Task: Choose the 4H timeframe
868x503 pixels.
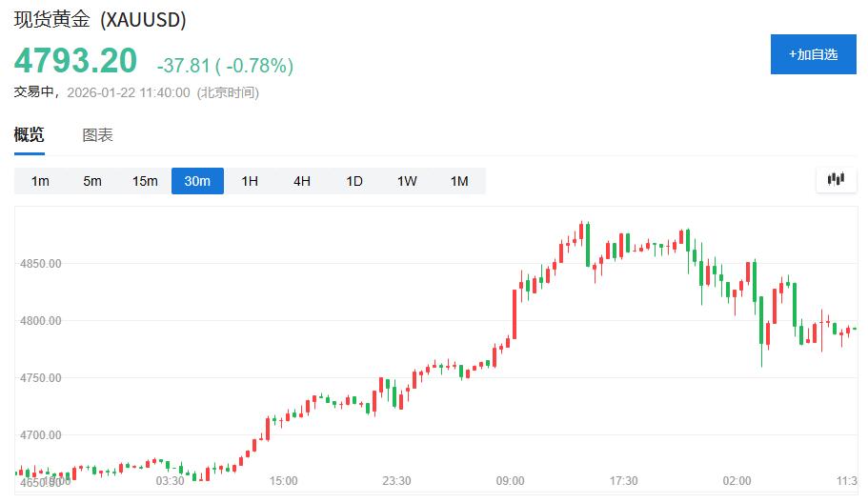Action: click(x=302, y=181)
